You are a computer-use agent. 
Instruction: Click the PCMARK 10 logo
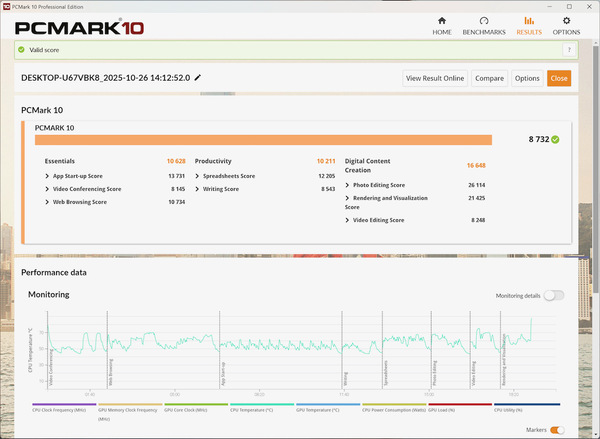tap(79, 27)
